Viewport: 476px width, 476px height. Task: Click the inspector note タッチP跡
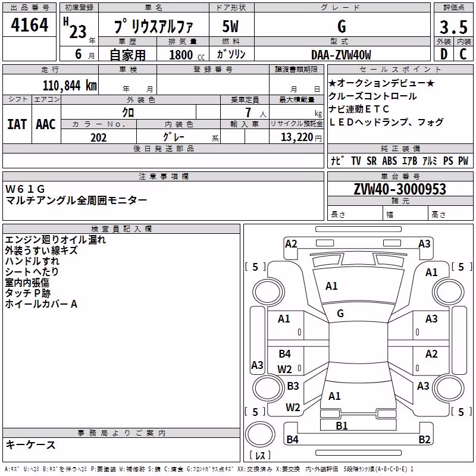(x=27, y=293)
